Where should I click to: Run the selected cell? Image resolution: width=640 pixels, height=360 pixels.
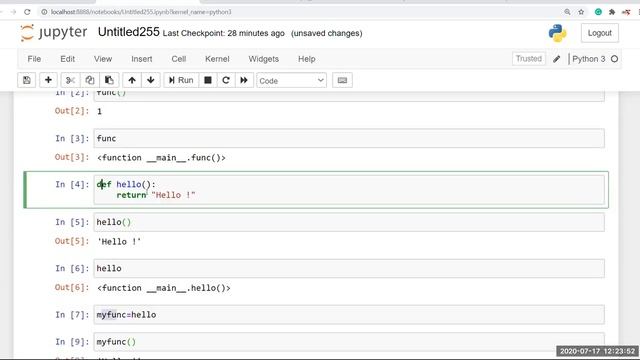coord(181,80)
